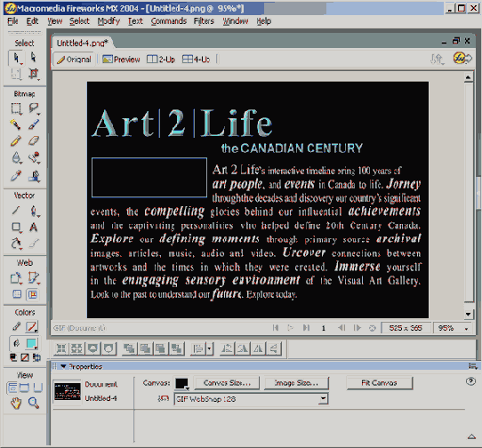Screen dimensions: 482x448
Task: Select the Crop tool
Action: (34, 74)
